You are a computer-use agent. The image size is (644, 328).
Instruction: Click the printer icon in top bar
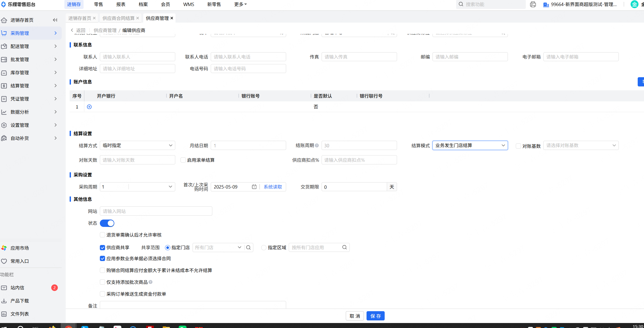[x=533, y=4]
